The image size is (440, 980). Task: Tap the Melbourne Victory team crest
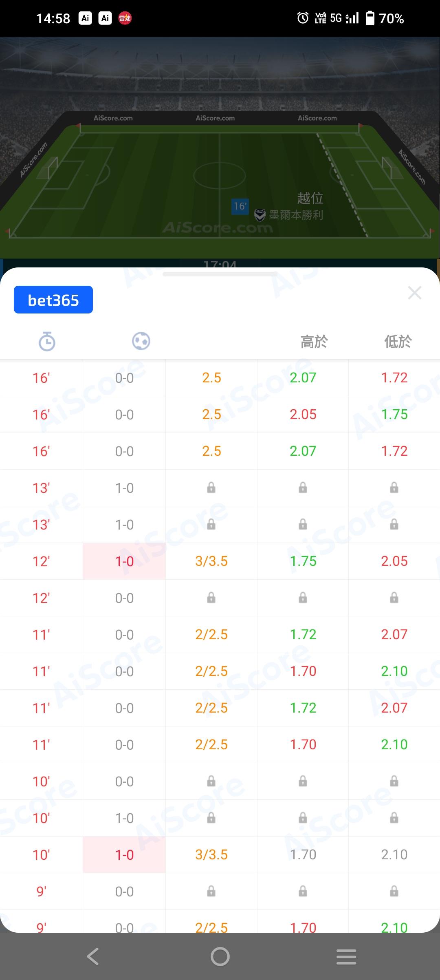pos(260,215)
